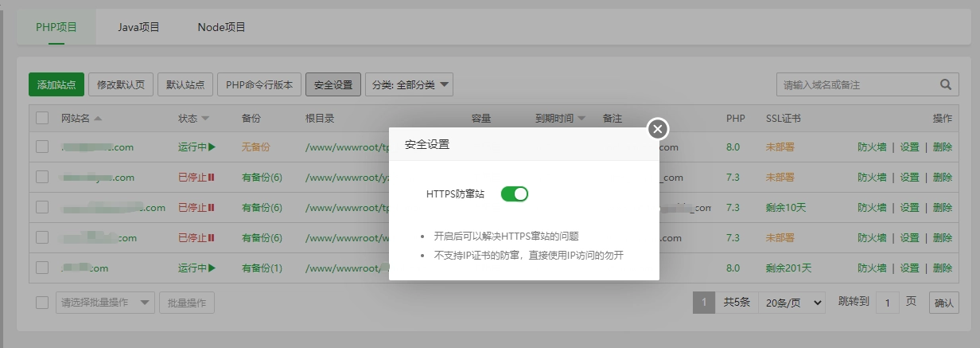Click the sort arrow beside 到期时间
The height and width of the screenshot is (348, 980).
tap(581, 119)
